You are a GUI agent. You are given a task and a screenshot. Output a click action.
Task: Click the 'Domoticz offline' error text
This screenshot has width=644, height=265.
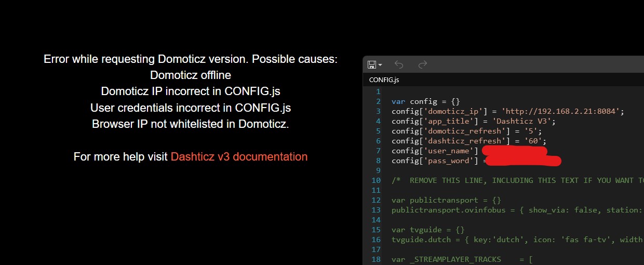191,75
